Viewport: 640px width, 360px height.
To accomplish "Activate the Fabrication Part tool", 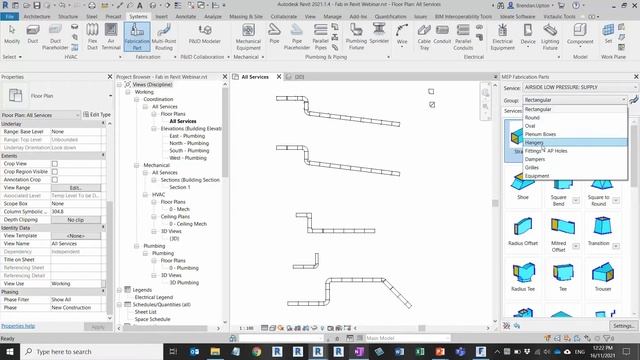I will click(x=137, y=37).
